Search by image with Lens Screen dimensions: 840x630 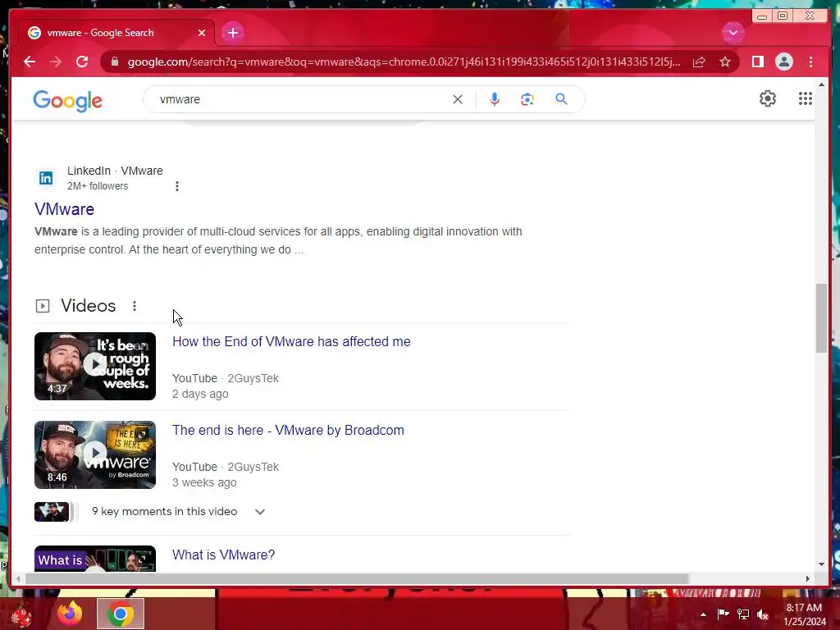527,99
